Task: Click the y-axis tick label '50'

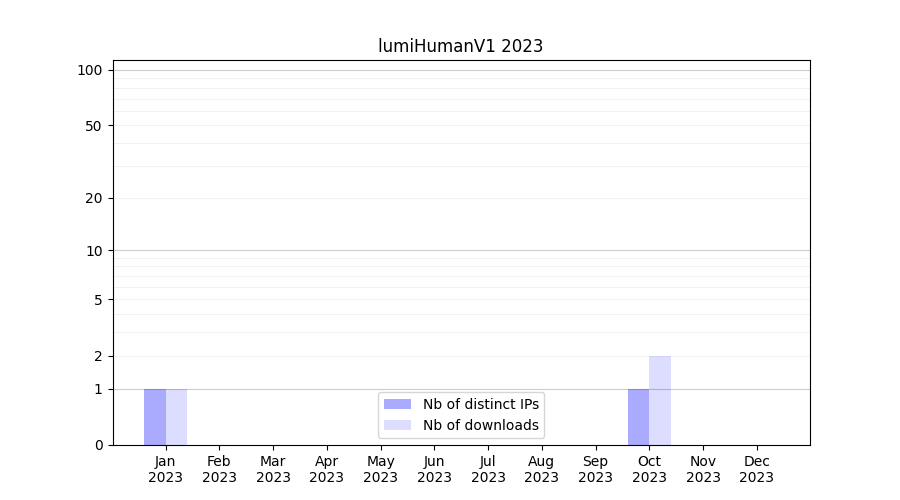Action: [x=94, y=126]
